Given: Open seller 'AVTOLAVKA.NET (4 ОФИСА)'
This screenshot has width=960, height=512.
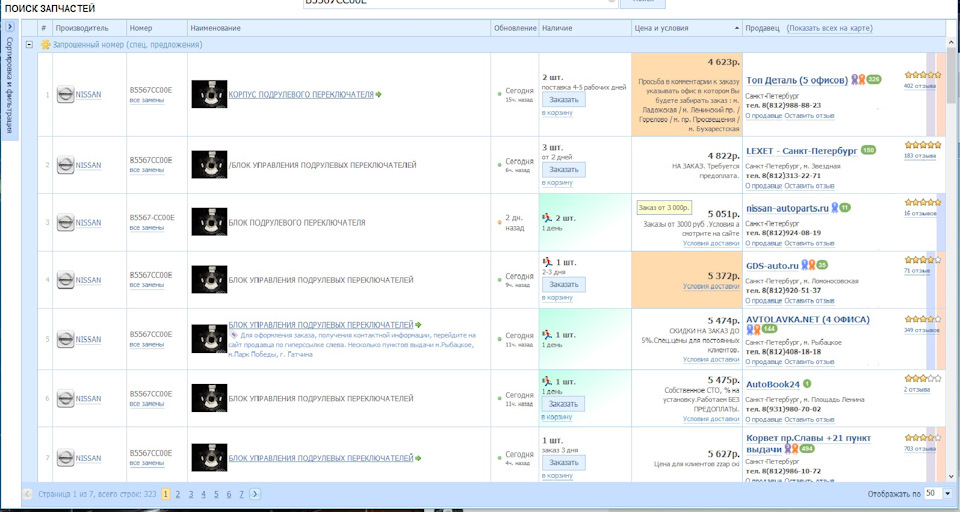Looking at the screenshot, I should [x=808, y=319].
